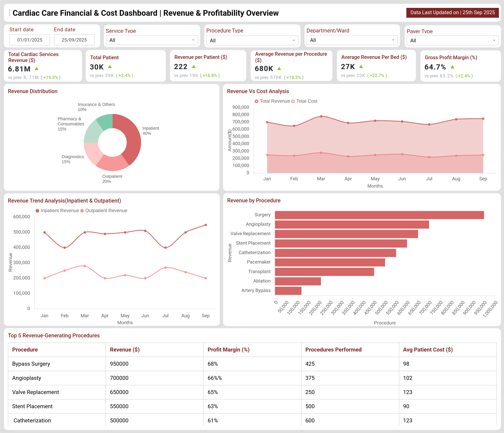The width and height of the screenshot is (504, 433).
Task: Click Mar point on Total Revenue line
Action: pyautogui.click(x=321, y=117)
